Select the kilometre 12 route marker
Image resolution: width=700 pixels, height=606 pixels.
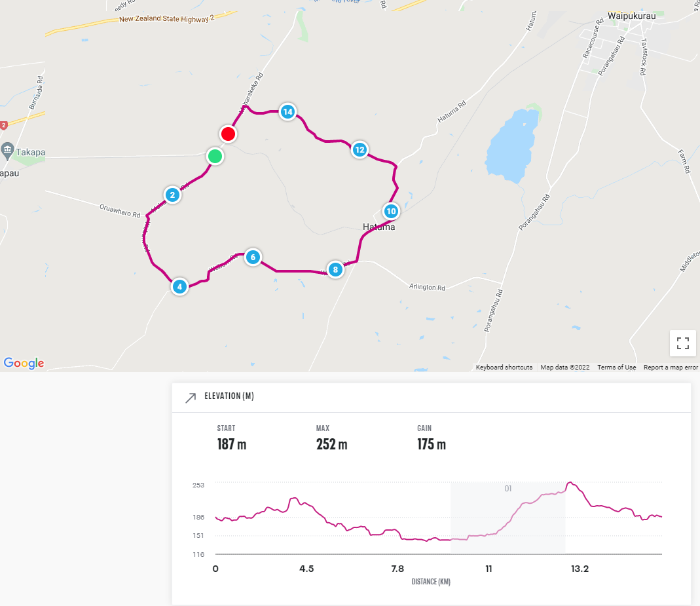pyautogui.click(x=359, y=149)
